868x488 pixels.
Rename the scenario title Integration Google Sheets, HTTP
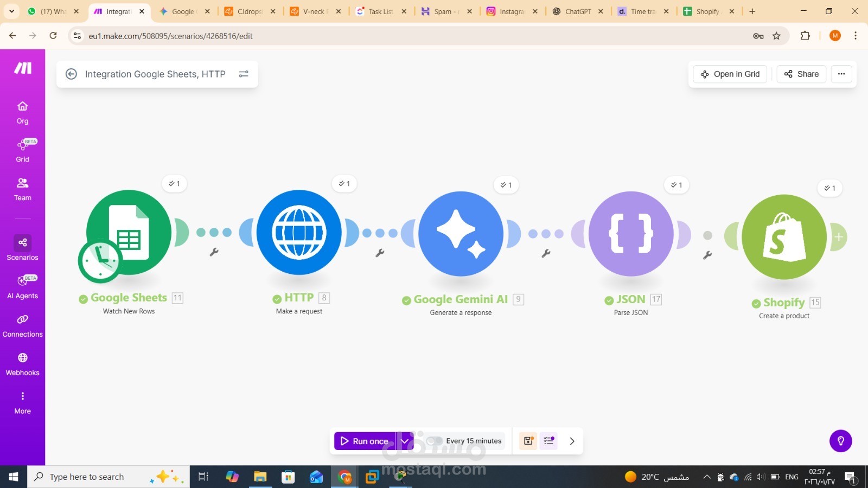tap(155, 74)
